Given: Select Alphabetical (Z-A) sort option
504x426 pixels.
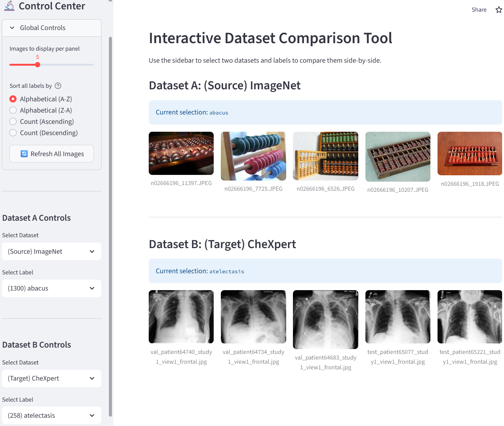Looking at the screenshot, I should [x=41, y=110].
